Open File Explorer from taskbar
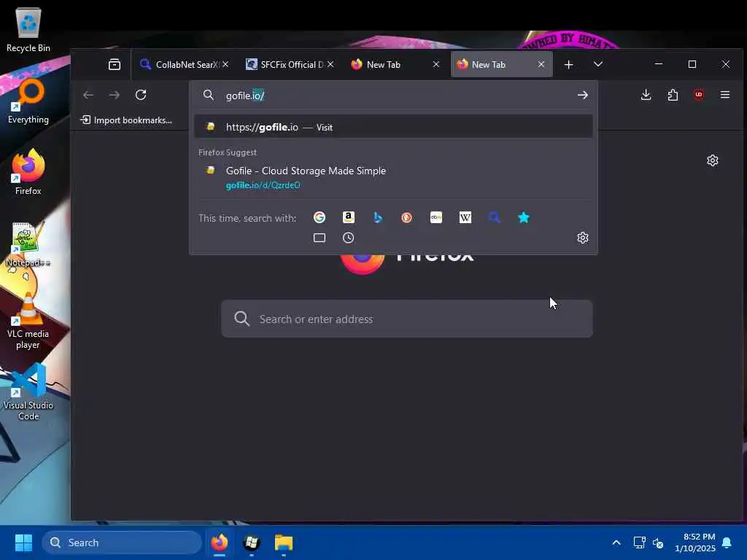This screenshot has width=747, height=560. click(284, 542)
